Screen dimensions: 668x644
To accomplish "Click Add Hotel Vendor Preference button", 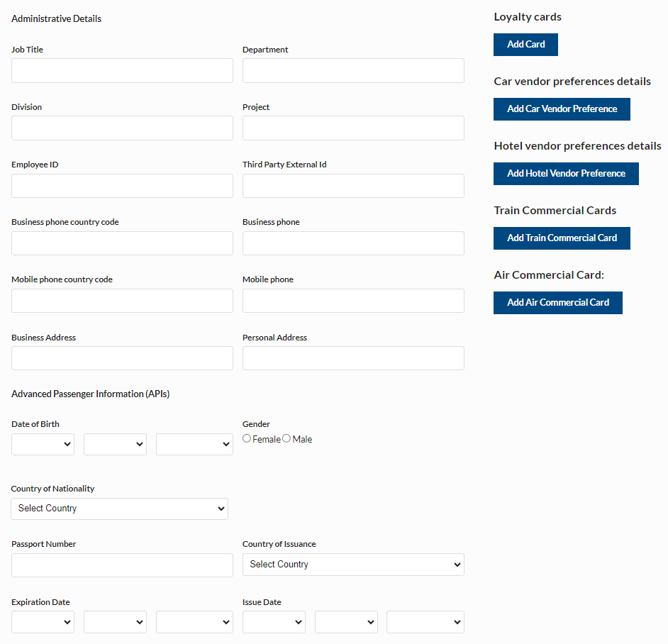I will [566, 174].
